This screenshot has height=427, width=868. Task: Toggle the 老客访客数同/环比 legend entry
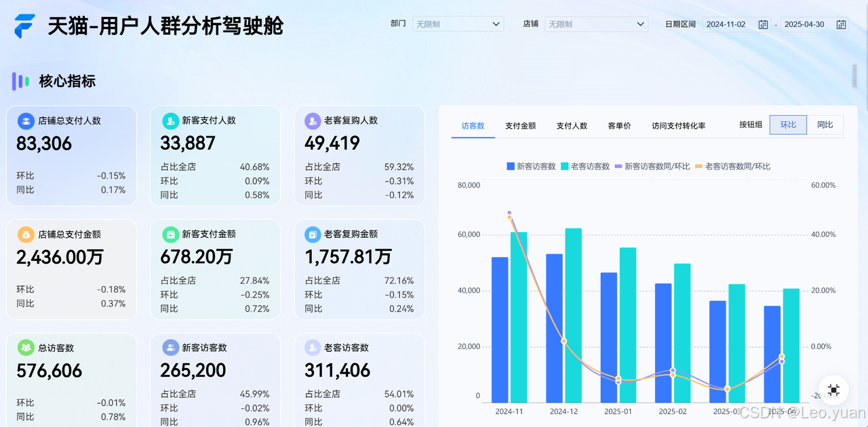click(x=732, y=166)
